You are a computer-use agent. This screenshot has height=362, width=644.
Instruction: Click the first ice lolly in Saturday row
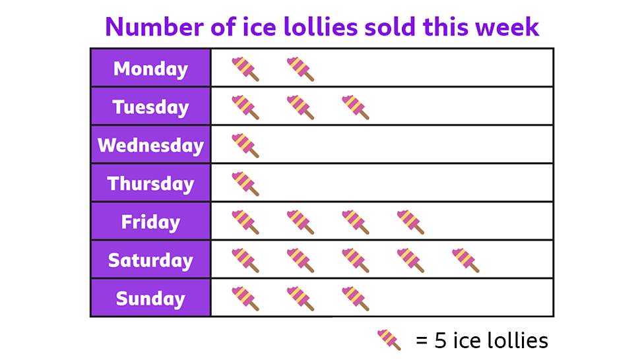coord(245,260)
